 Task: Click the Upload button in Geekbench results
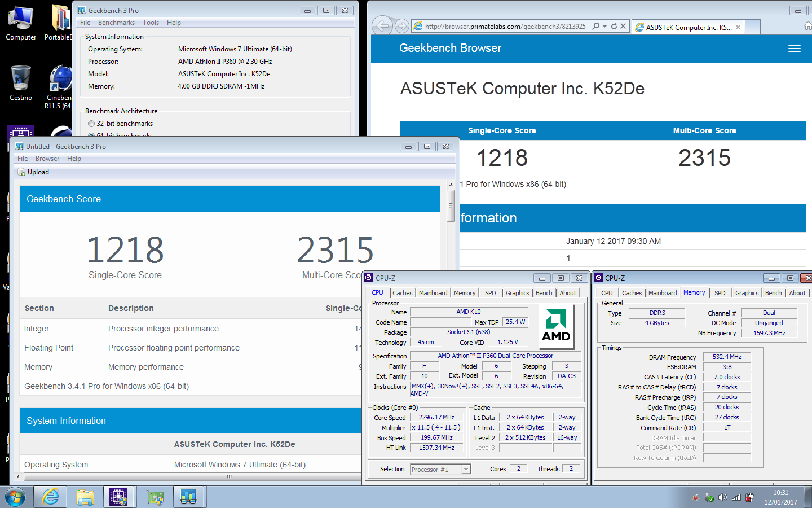coord(33,172)
